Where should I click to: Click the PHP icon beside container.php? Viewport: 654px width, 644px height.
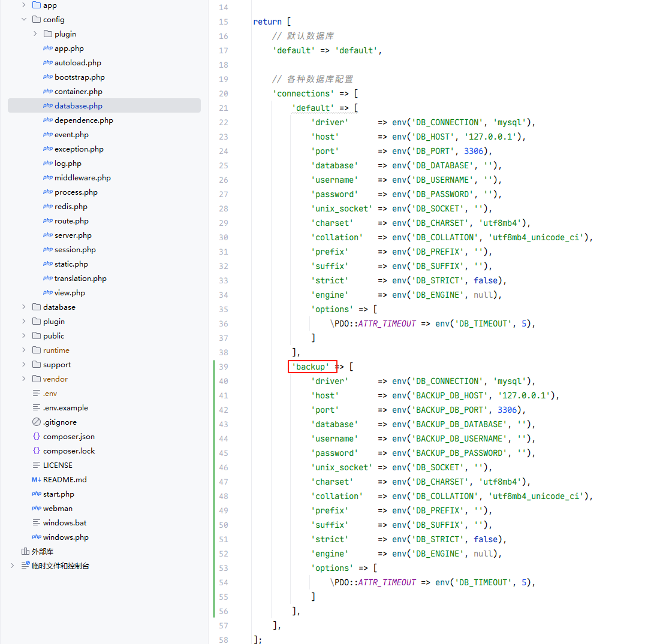[x=48, y=91]
